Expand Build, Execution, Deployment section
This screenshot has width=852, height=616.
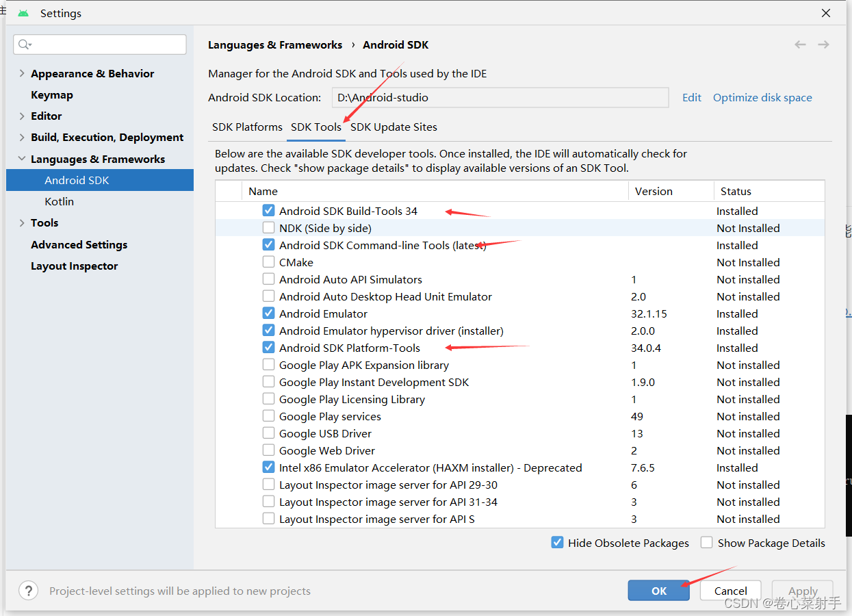tap(22, 137)
